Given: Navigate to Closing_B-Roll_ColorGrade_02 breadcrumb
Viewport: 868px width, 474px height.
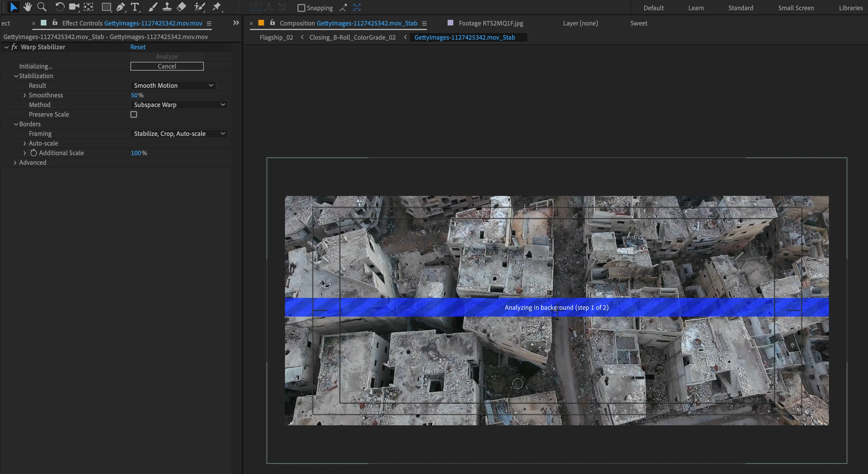Looking at the screenshot, I should [x=352, y=37].
